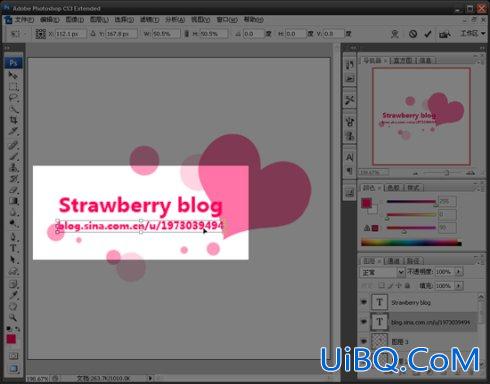Select the Brush tool
Image resolution: width=490 pixels, height=384 pixels.
[13, 156]
